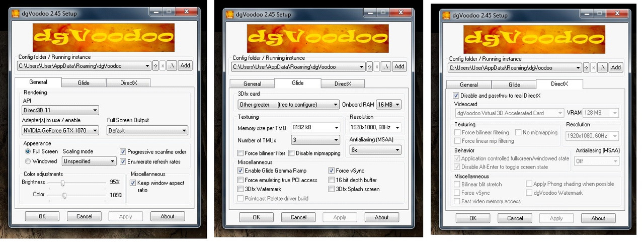Image resolution: width=644 pixels, height=248 pixels.
Task: Open the Glide Antialiasing 8x dropdown
Action: (x=375, y=150)
